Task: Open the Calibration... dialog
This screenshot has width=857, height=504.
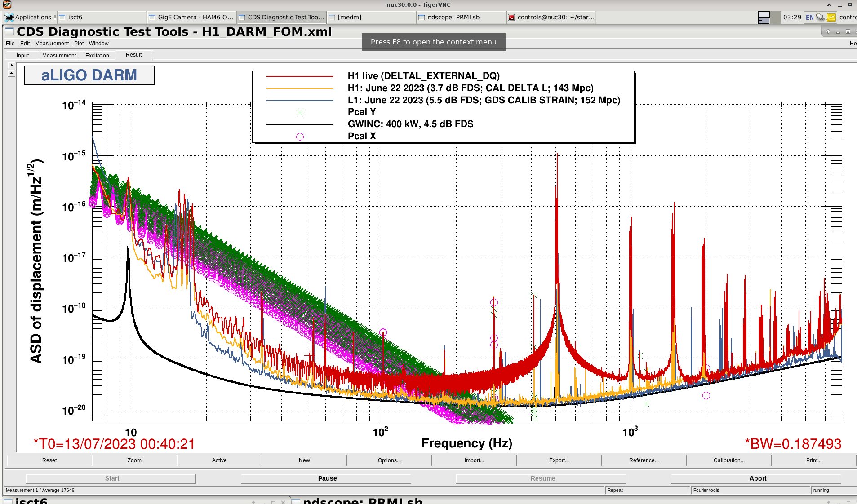Action: tap(728, 460)
